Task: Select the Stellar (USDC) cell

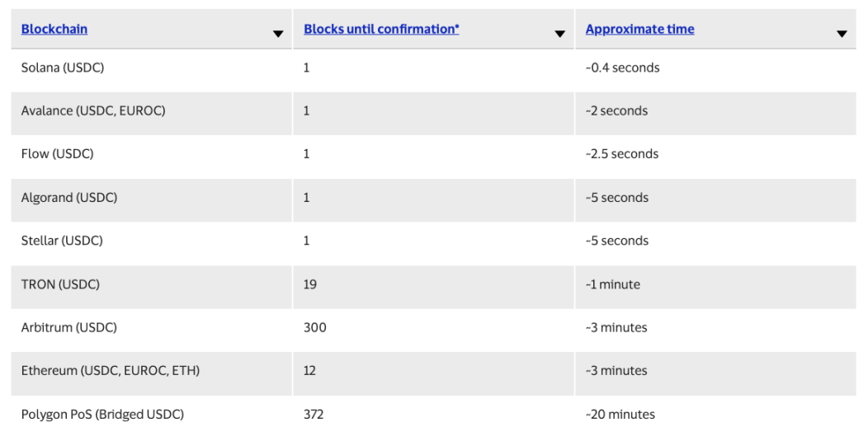Action: [x=62, y=241]
